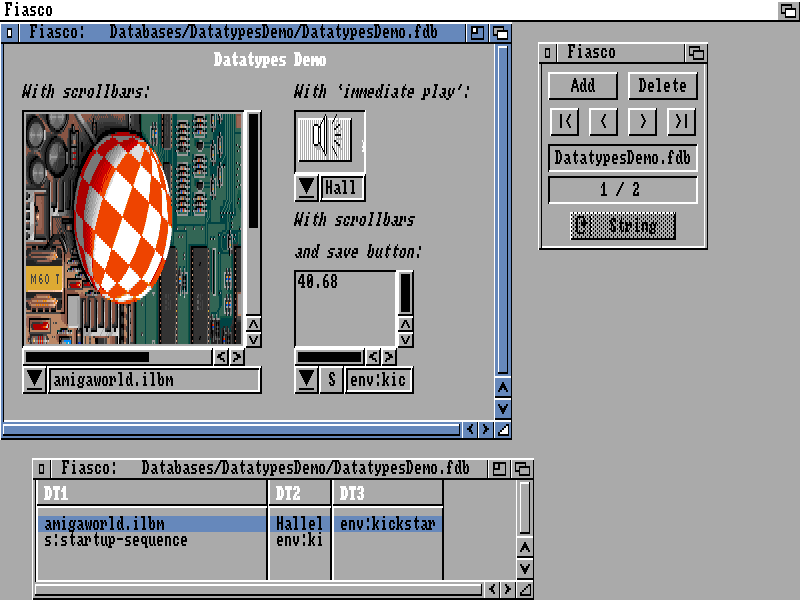The image size is (800, 600).
Task: Click the amigaworld.ilbm filename field
Action: click(154, 380)
